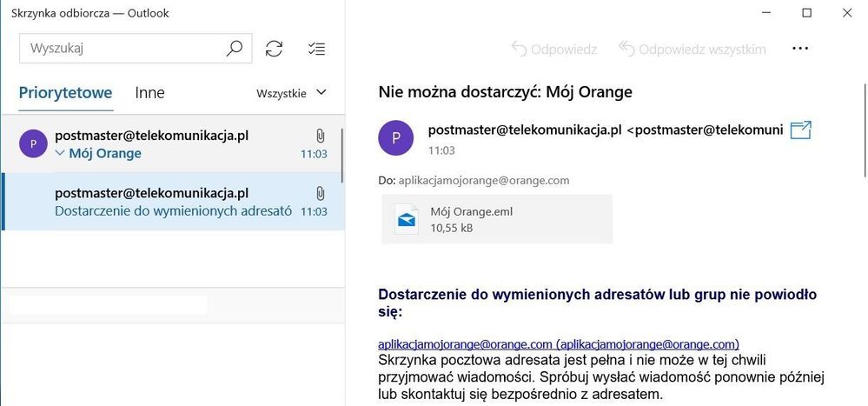Image resolution: width=868 pixels, height=406 pixels.
Task: Click paperclip icon on Mój Orange conversation
Action: pos(320,136)
